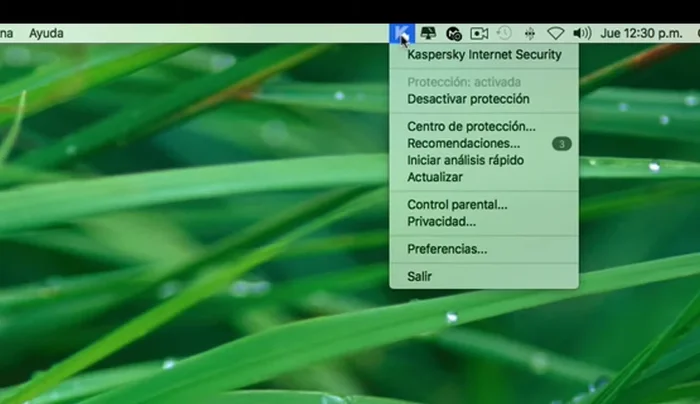Quit Kaspersky by choosing Salir
The height and width of the screenshot is (404, 700).
click(420, 276)
